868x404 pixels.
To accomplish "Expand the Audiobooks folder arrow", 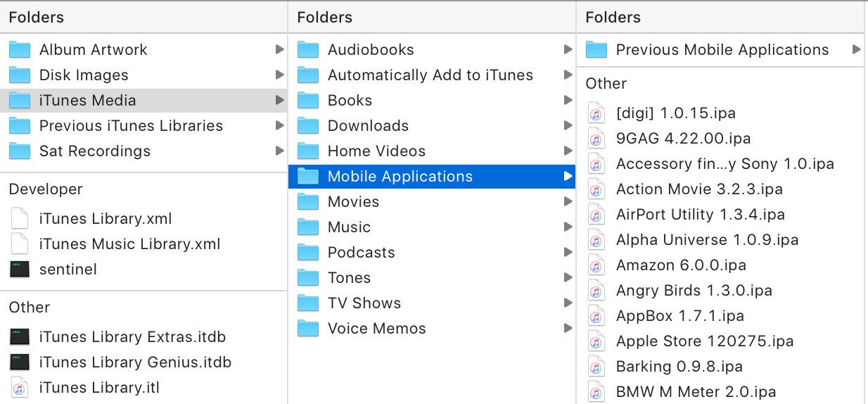I will [x=568, y=50].
